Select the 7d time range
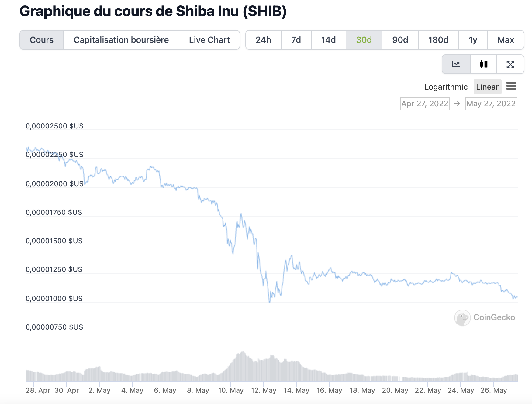532x404 pixels. tap(296, 40)
